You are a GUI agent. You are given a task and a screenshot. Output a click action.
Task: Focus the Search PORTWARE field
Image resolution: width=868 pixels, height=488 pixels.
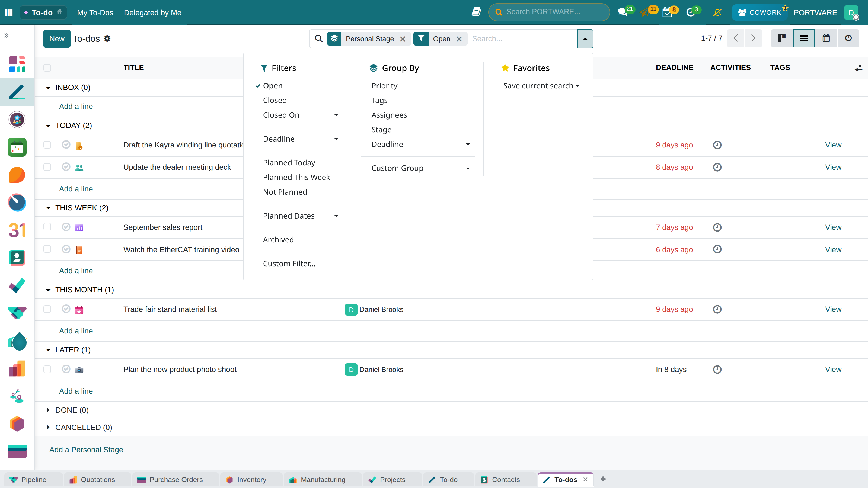tap(549, 12)
